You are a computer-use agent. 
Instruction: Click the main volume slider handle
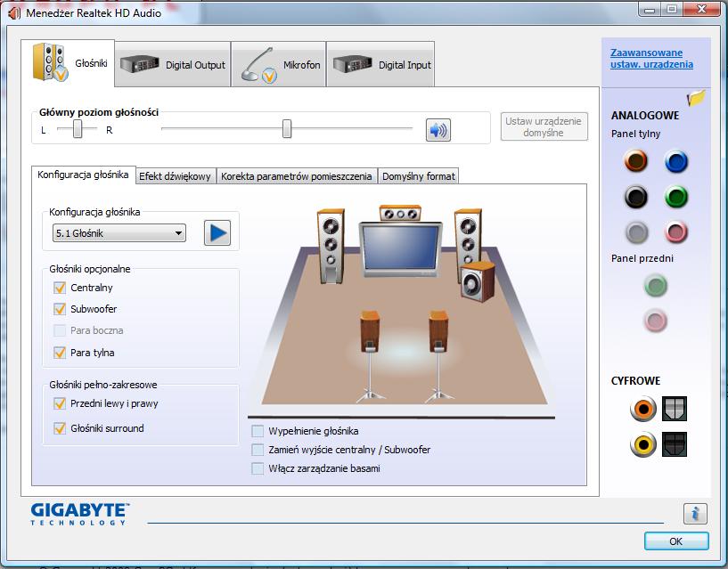pyautogui.click(x=287, y=128)
